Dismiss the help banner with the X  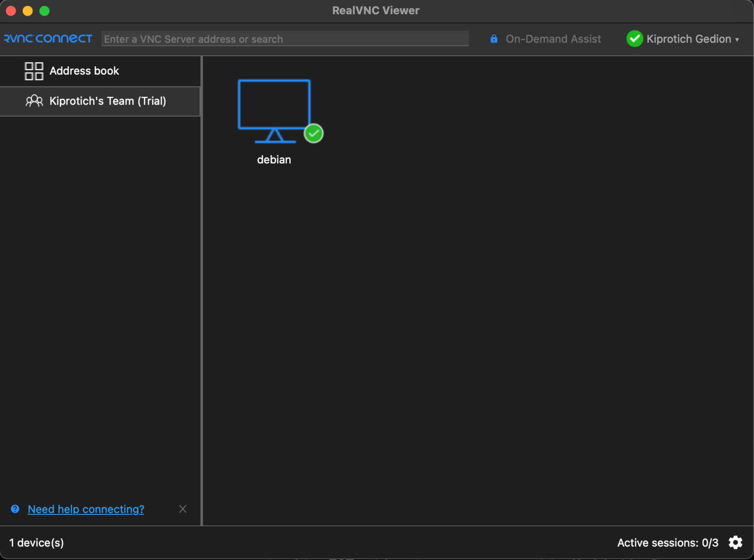coord(183,509)
